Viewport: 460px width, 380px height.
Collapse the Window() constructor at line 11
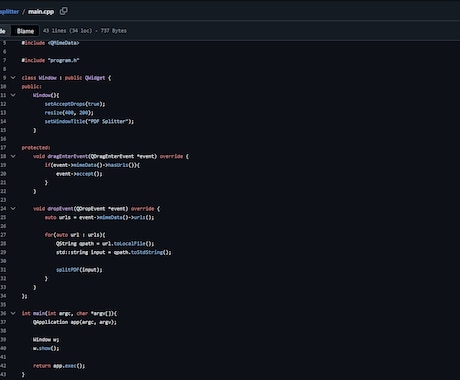(x=13, y=95)
